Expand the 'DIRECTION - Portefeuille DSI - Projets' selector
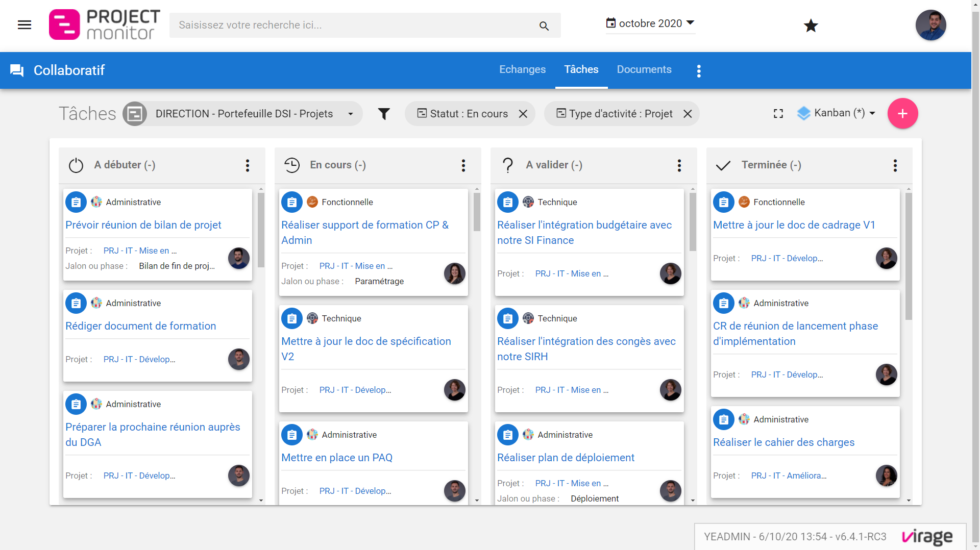This screenshot has height=550, width=980. point(350,114)
